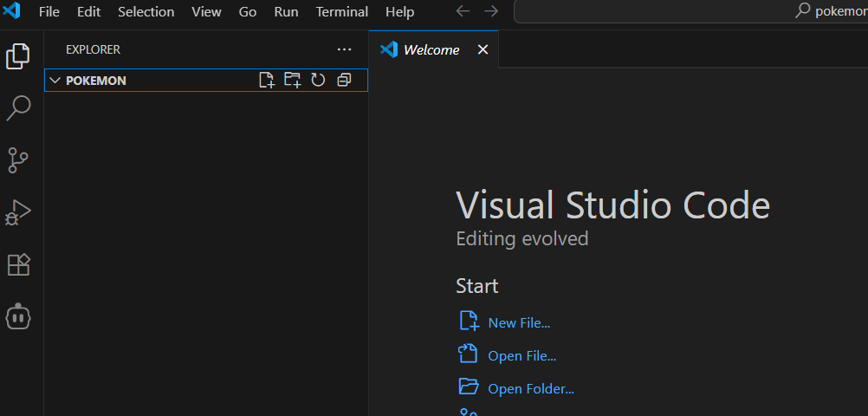Viewport: 868px width, 416px height.
Task: Click the POKEMON folder name
Action: 96,81
